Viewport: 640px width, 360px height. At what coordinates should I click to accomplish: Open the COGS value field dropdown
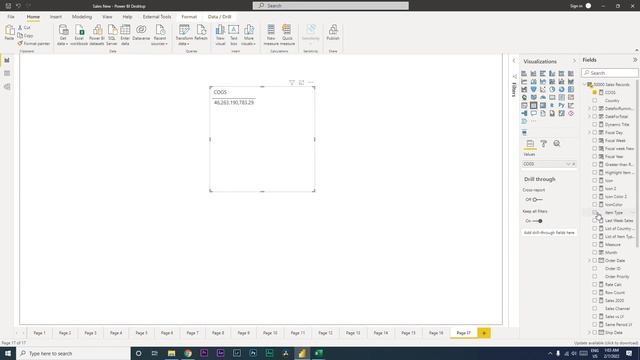pyautogui.click(x=568, y=164)
